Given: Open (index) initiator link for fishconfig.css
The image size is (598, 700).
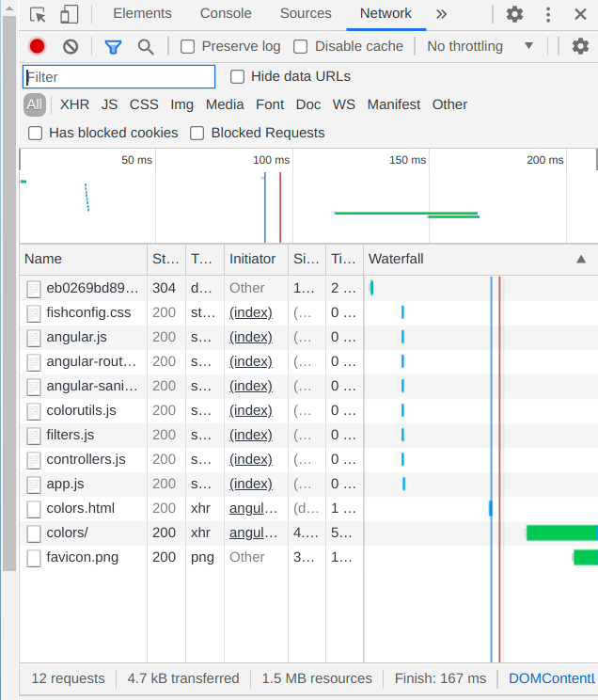Looking at the screenshot, I should pos(251,312).
